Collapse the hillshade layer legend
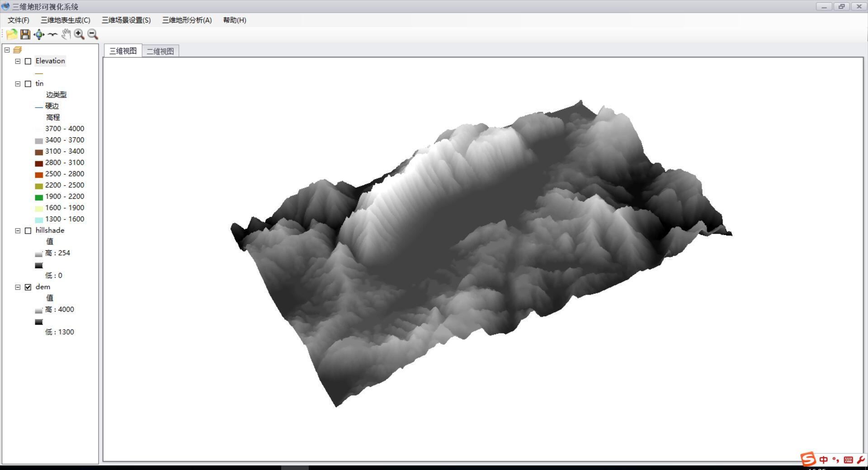868x470 pixels. [x=18, y=231]
